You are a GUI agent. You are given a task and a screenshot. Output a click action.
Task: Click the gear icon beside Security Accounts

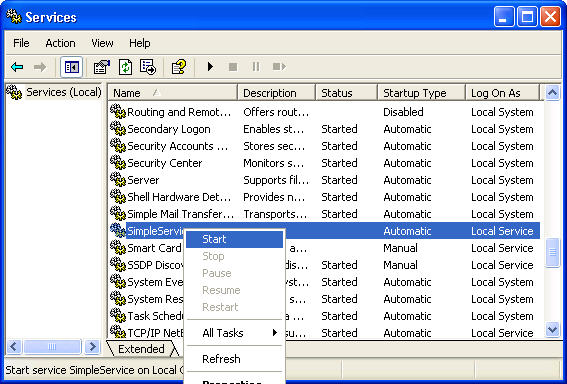[x=118, y=145]
